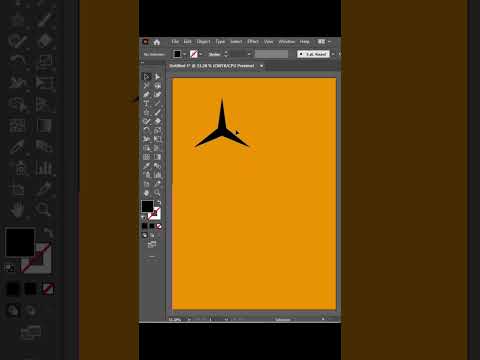Open the 5 pt. Round brush definition
480x360 pixels.
pos(313,54)
